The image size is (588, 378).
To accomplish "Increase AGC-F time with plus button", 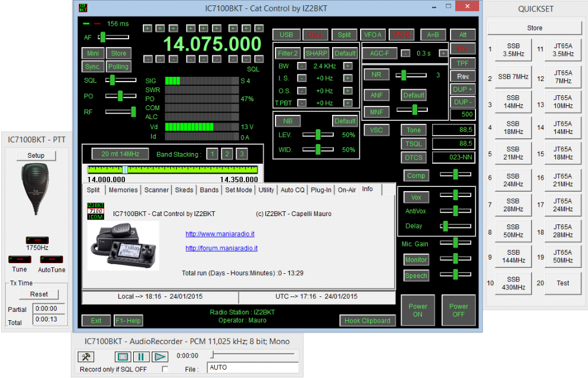I will [443, 53].
